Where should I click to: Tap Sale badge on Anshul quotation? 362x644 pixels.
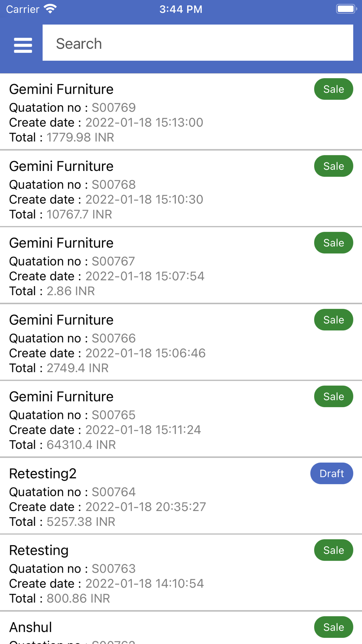(333, 627)
